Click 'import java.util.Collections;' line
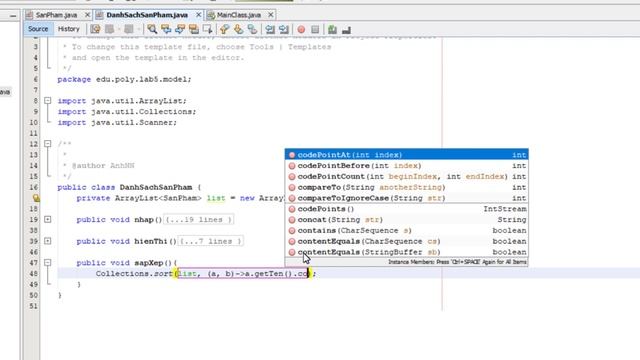This screenshot has height=360, width=640. point(127,111)
